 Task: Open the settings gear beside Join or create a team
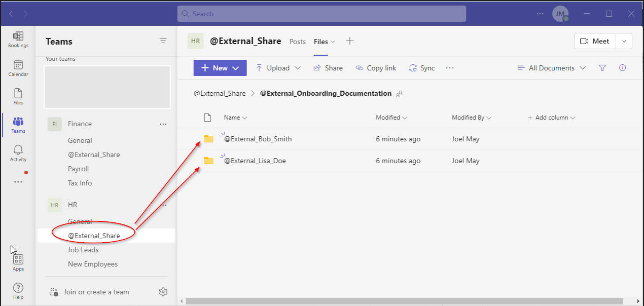163,292
